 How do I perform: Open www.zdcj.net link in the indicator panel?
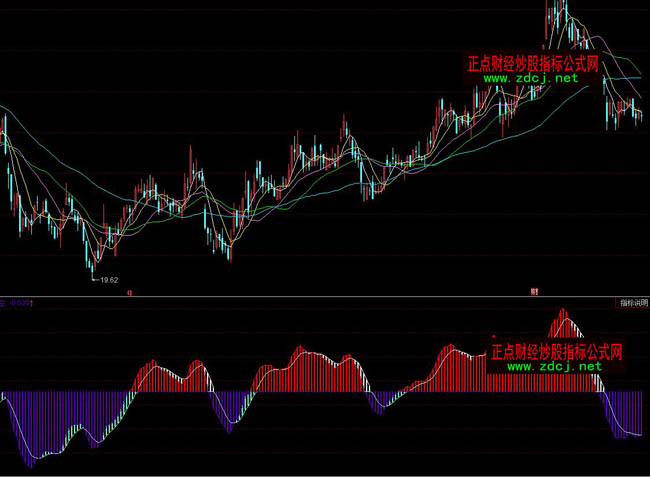[x=555, y=366]
